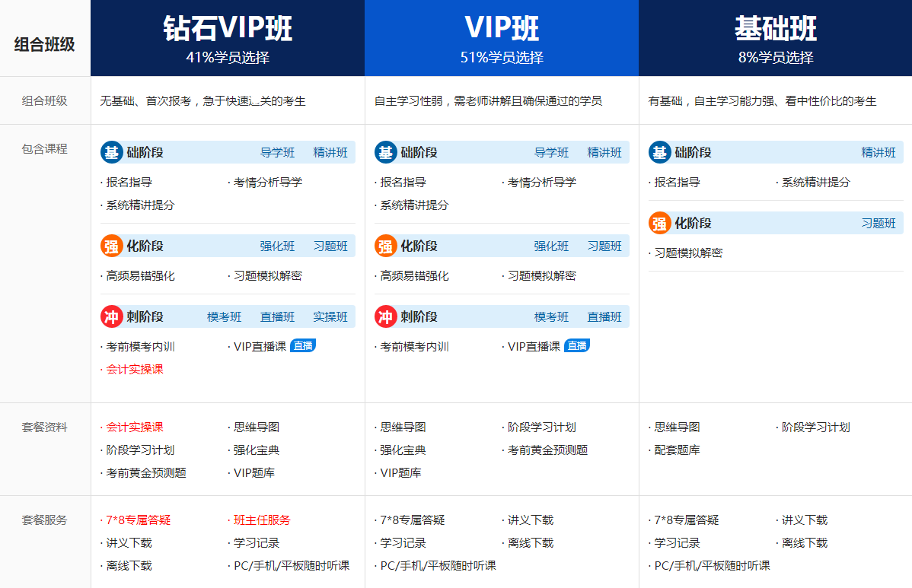This screenshot has height=588, width=912.
Task: Click red 会计实操课 under 包含课程
Action: pyautogui.click(x=135, y=370)
